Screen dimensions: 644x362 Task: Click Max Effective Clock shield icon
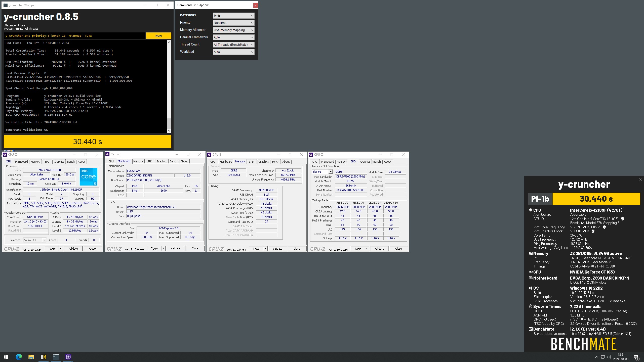[593, 231]
